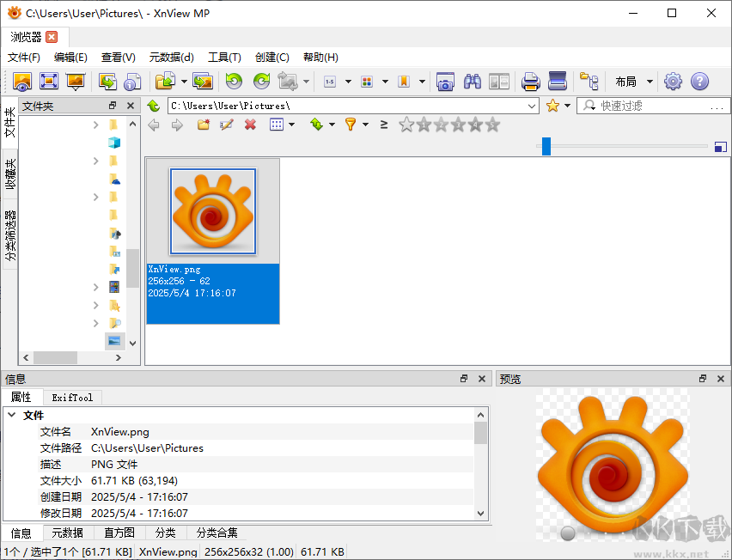The width and height of the screenshot is (732, 560).
Task: Toggle the 1-star rating filter
Action: click(x=424, y=125)
